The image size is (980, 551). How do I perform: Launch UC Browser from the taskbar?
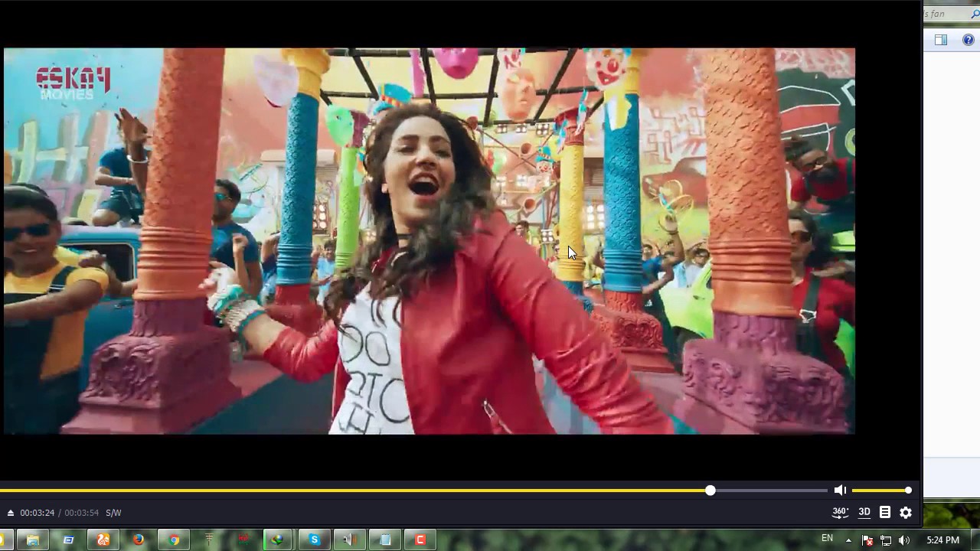pos(103,540)
